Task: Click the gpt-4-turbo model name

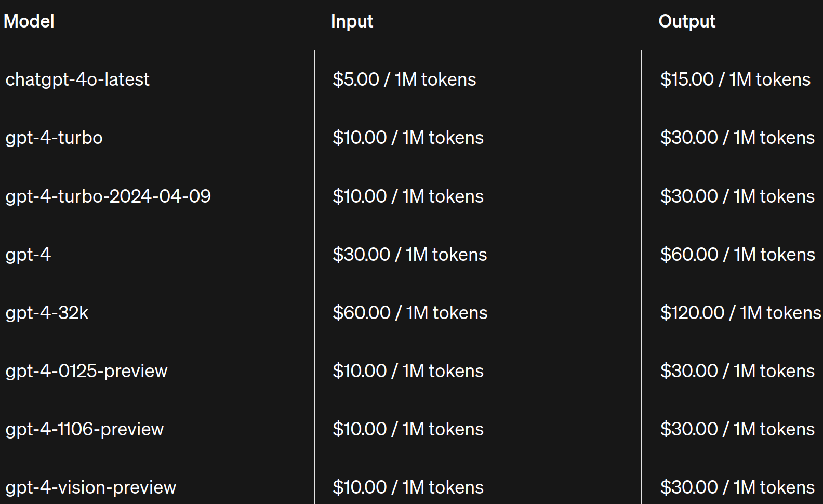Action: 54,138
